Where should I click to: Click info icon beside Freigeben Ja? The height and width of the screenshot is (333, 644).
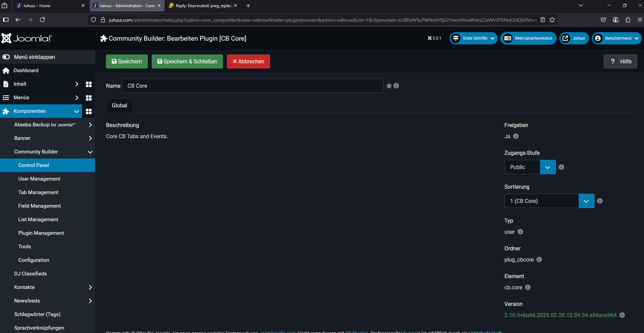516,136
